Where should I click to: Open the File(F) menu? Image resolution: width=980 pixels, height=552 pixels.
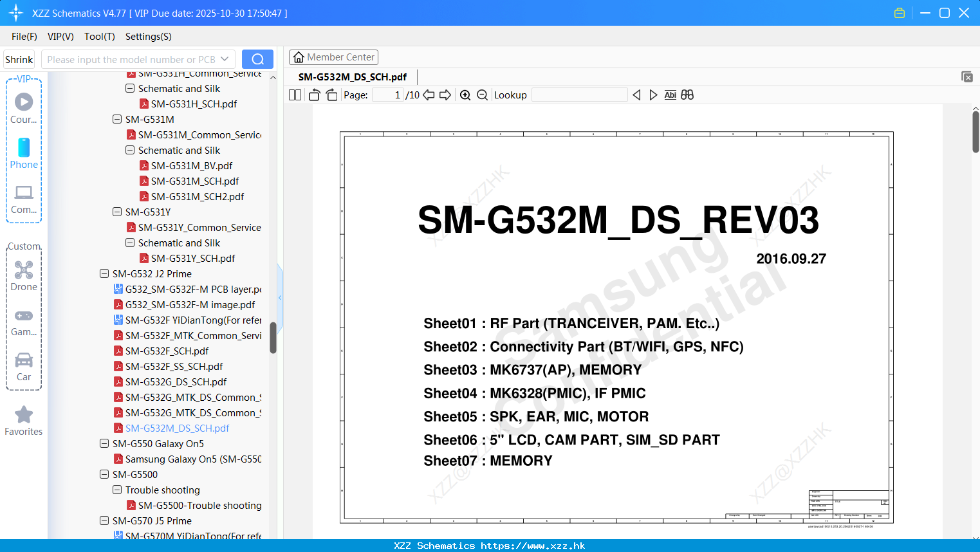[x=24, y=37]
